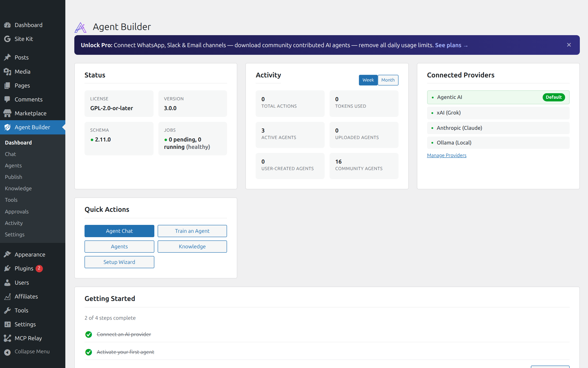Image resolution: width=588 pixels, height=368 pixels.
Task: Click the Agents quick action button
Action: coord(119,247)
